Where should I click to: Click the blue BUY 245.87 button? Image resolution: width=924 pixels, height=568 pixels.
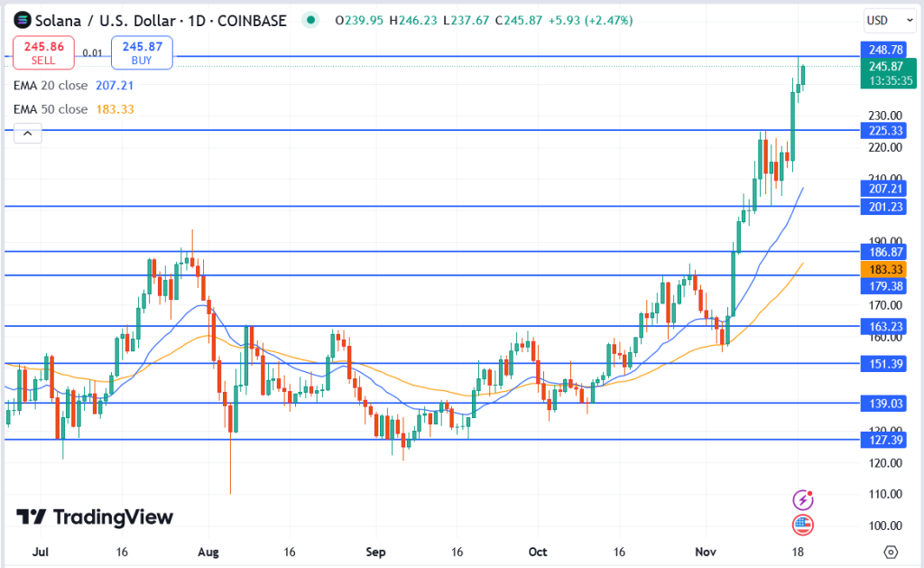tap(142, 52)
